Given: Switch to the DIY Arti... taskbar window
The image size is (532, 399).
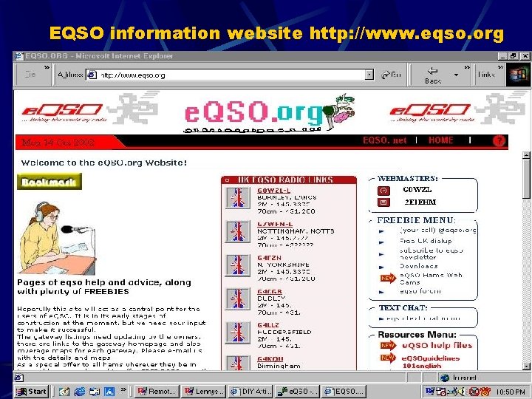Looking at the screenshot, I should click(250, 391).
